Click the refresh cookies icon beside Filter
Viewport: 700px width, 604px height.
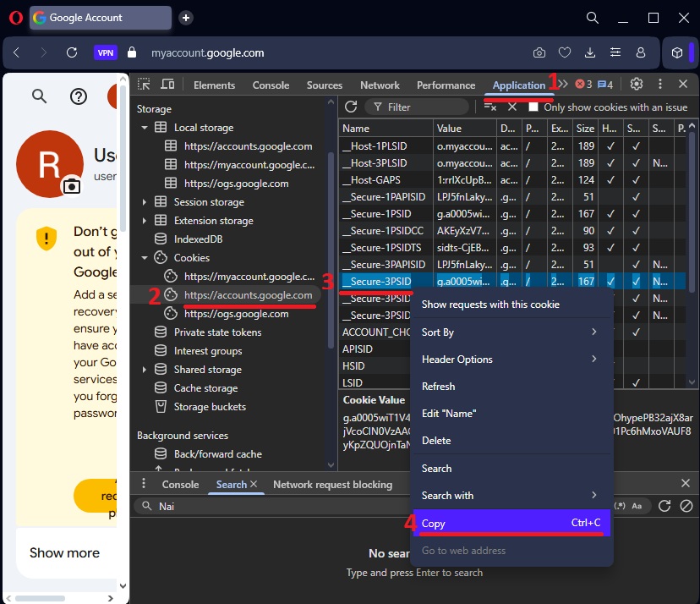click(x=351, y=107)
